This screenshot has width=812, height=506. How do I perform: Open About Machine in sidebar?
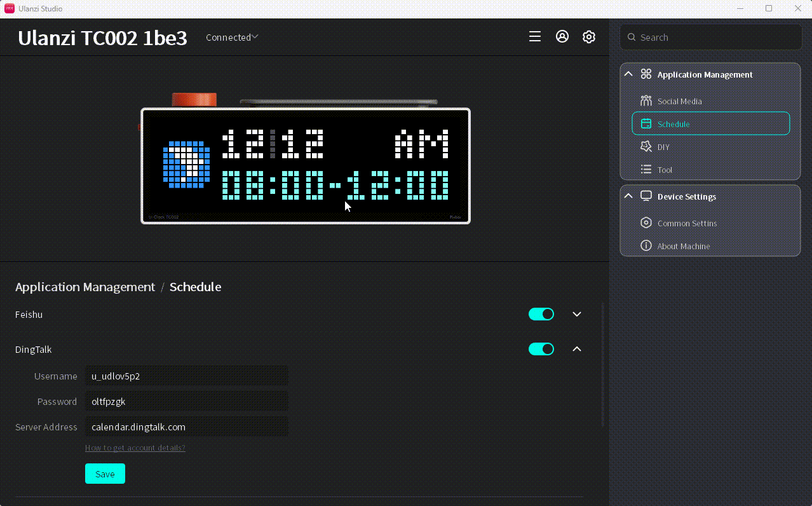click(711, 246)
